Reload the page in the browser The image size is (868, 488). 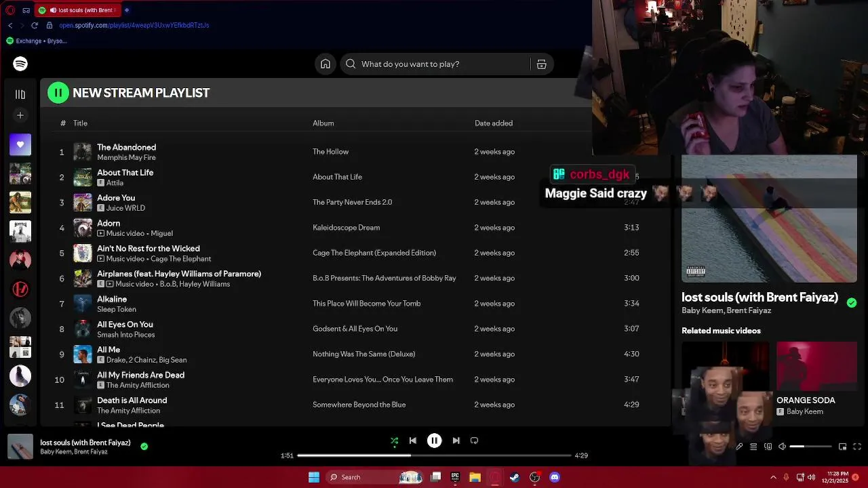35,25
